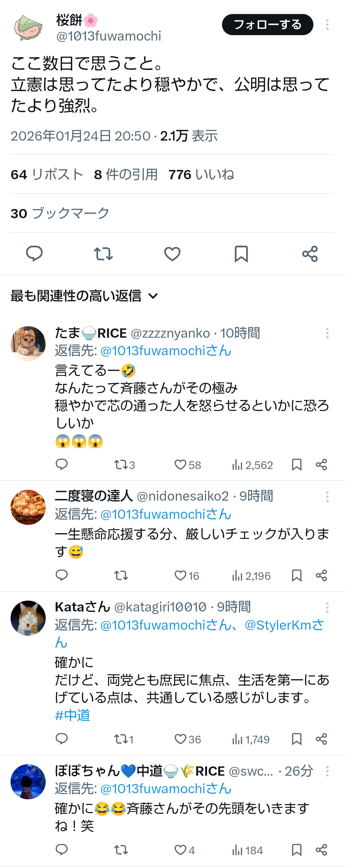Like the reply by たまRICE

(x=180, y=465)
